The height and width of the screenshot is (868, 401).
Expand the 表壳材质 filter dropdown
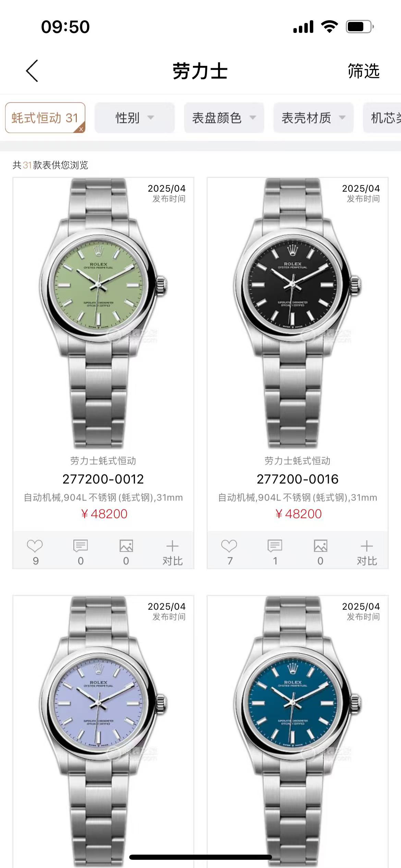tap(314, 118)
